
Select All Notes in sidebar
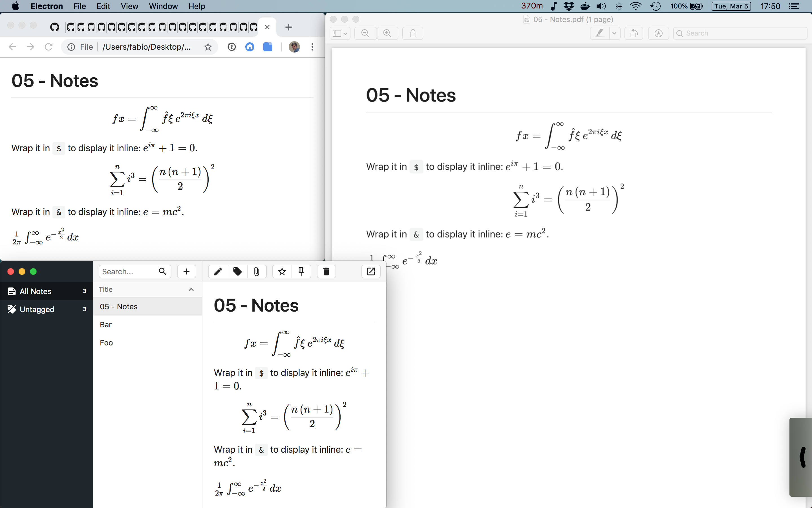click(46, 291)
